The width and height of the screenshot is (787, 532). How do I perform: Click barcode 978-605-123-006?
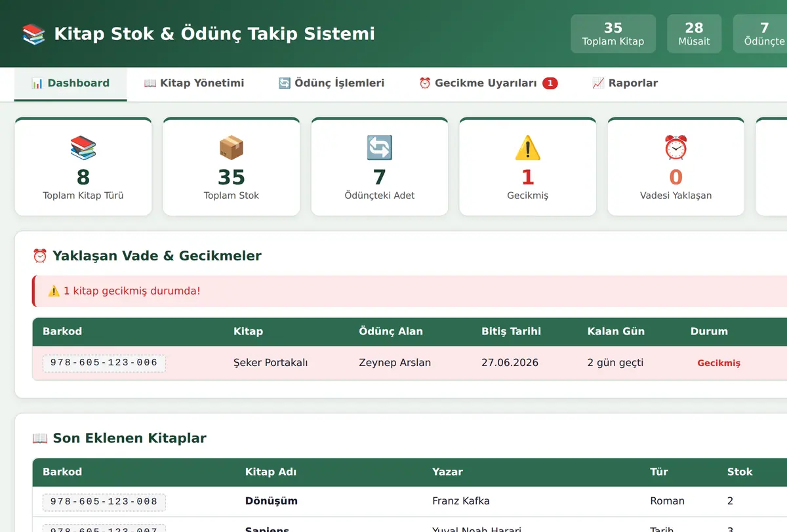(x=104, y=363)
